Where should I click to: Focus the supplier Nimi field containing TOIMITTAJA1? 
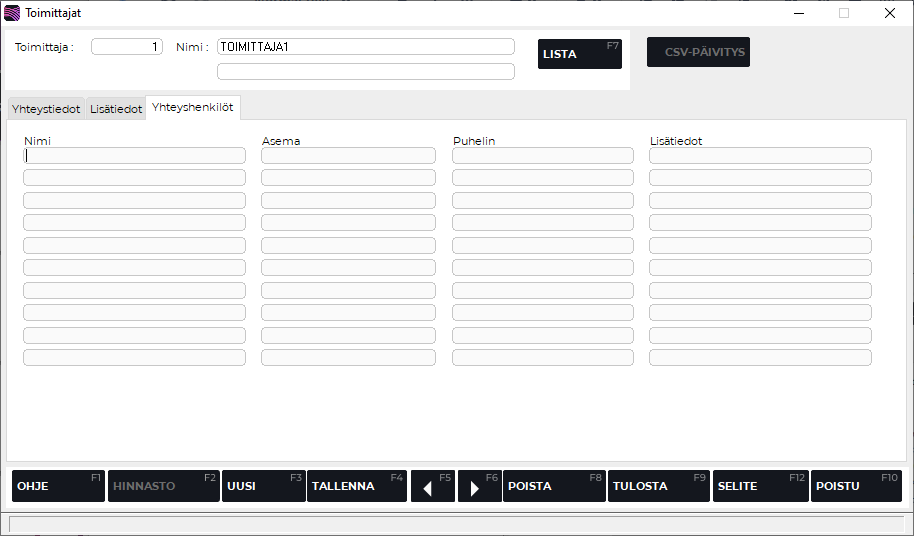pyautogui.click(x=365, y=47)
